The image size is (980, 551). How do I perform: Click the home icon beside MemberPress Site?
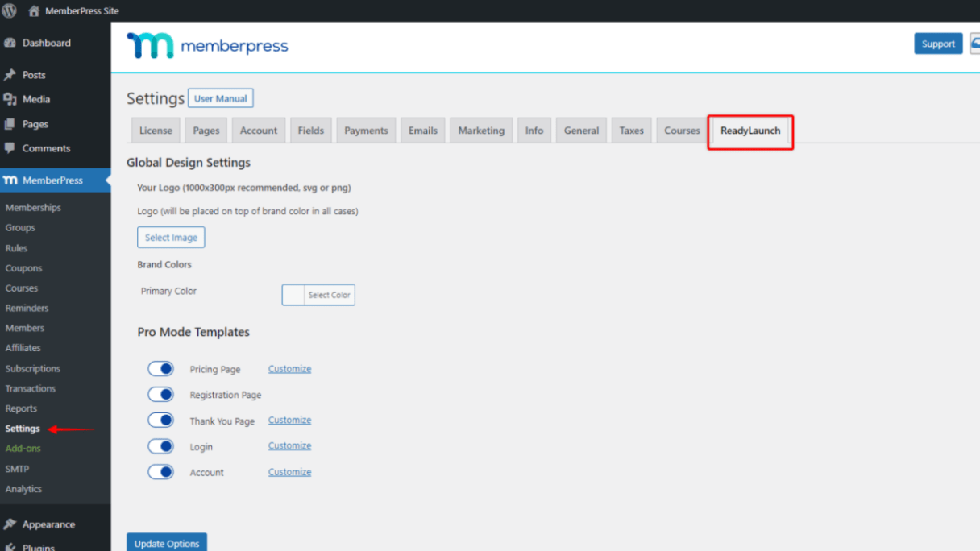[x=34, y=11]
